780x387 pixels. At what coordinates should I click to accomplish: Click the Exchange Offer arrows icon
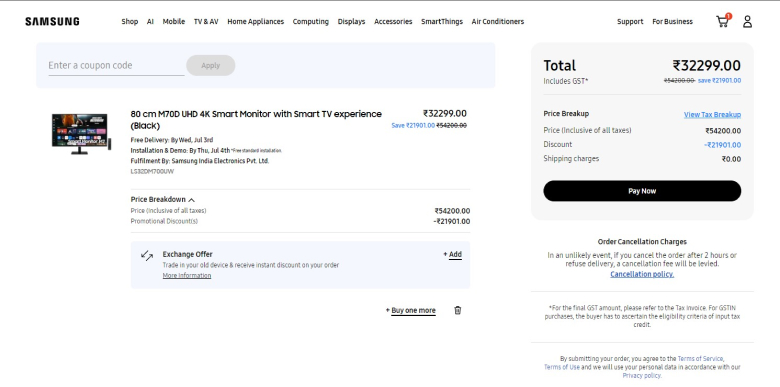(147, 256)
